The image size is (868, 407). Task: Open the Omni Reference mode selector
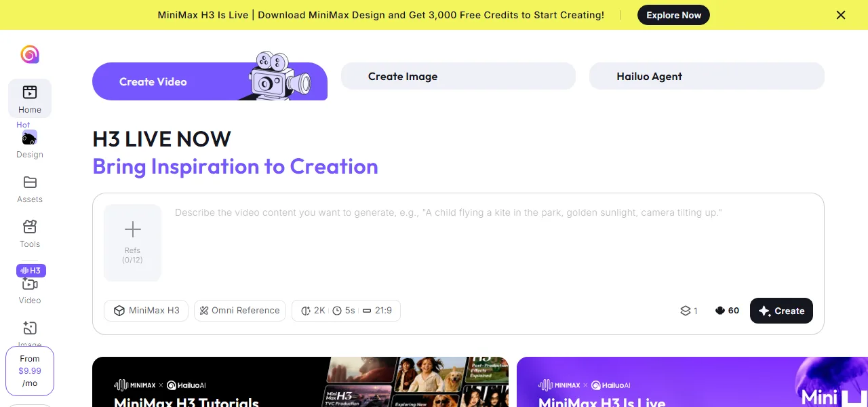[x=239, y=311]
